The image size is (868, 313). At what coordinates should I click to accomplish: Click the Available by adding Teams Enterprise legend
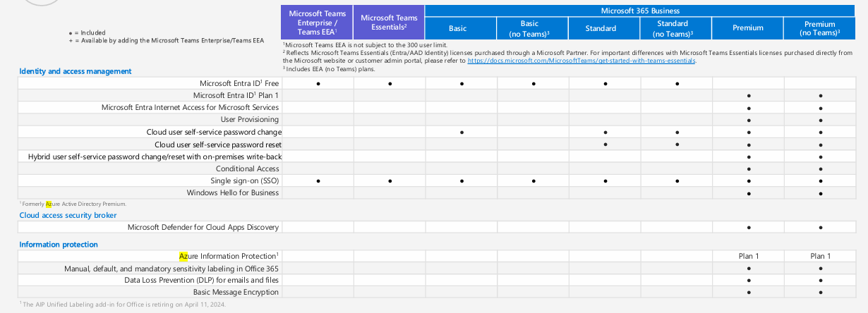point(166,40)
